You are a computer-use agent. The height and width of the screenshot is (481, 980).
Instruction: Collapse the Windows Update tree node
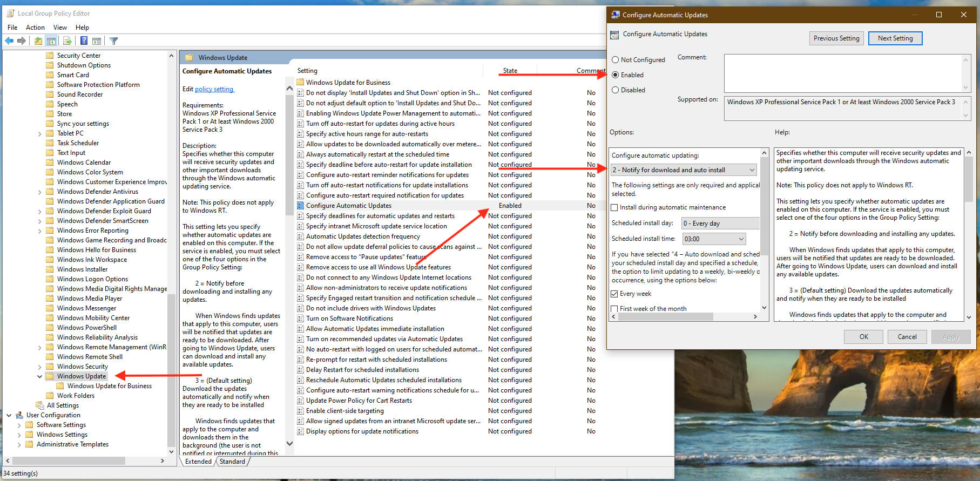pyautogui.click(x=39, y=376)
